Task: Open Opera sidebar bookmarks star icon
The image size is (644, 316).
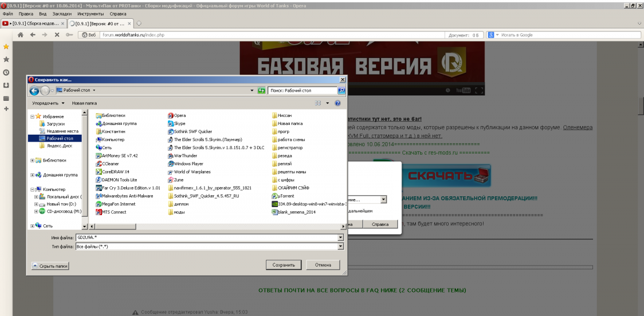Action: [x=6, y=47]
